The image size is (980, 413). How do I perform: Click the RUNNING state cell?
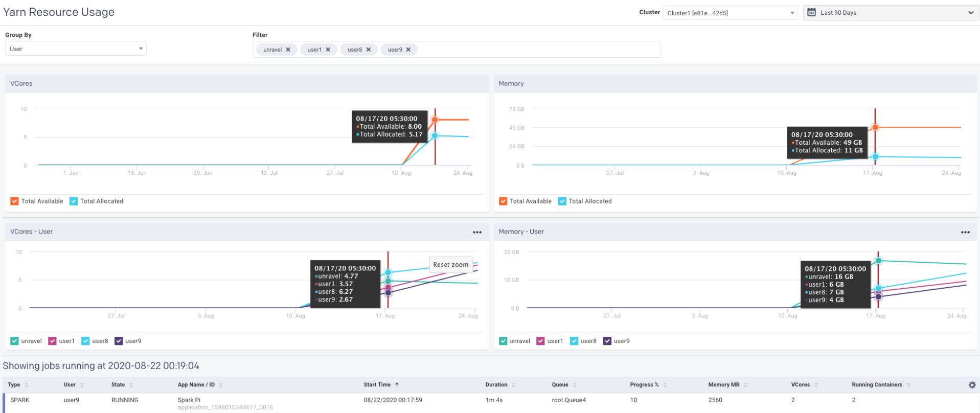click(x=125, y=400)
